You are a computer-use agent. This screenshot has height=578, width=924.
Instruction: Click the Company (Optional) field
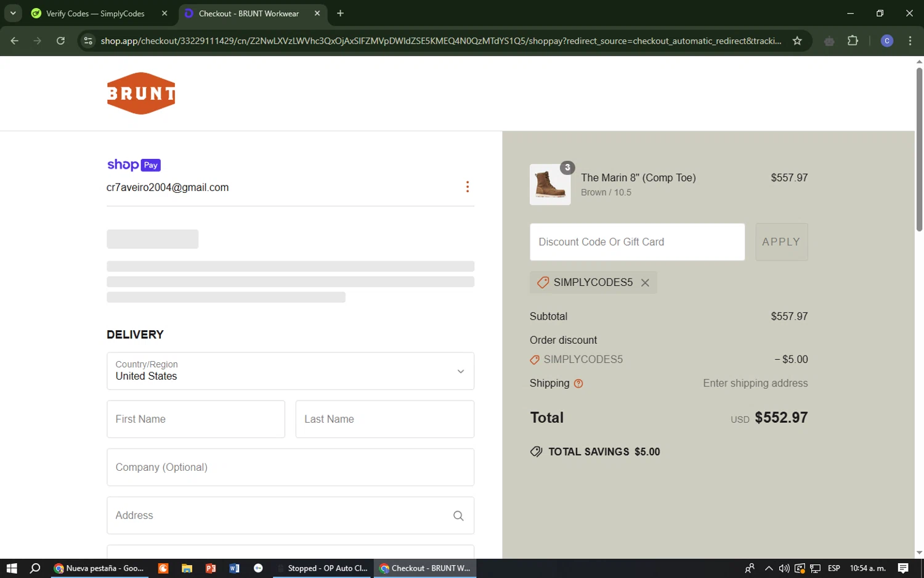click(290, 467)
